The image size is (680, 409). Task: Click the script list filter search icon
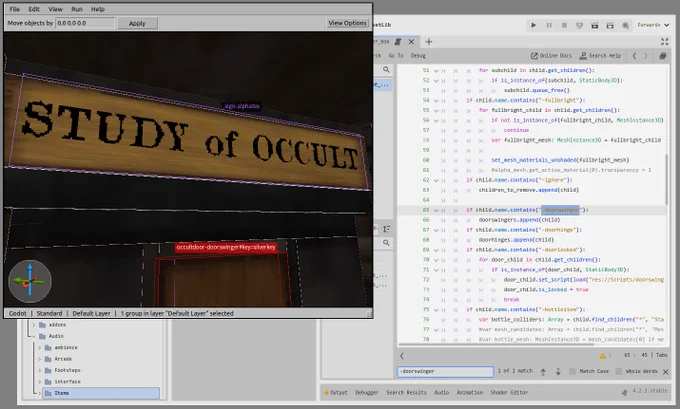click(x=386, y=69)
